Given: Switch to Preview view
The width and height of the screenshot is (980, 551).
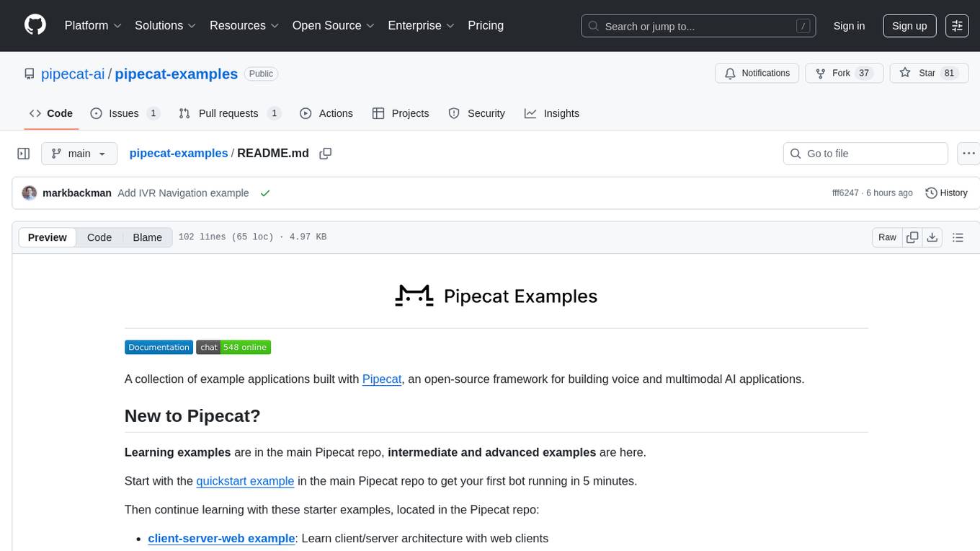Looking at the screenshot, I should tap(48, 237).
